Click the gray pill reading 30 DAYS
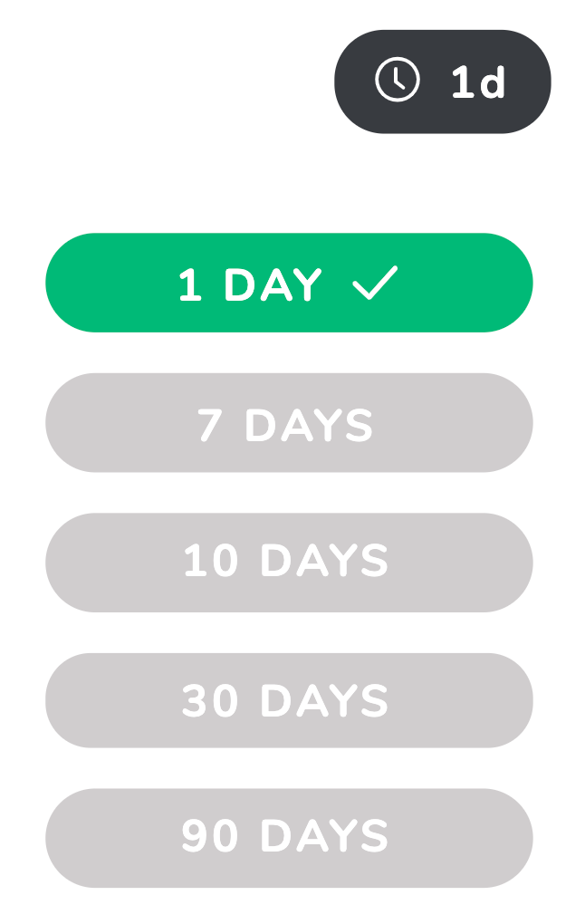585x924 pixels. point(289,700)
